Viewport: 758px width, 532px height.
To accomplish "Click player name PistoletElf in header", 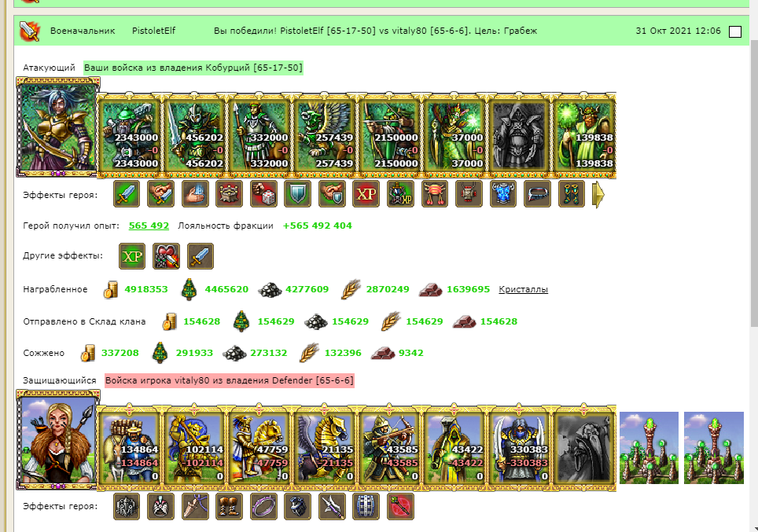I will tap(154, 31).
